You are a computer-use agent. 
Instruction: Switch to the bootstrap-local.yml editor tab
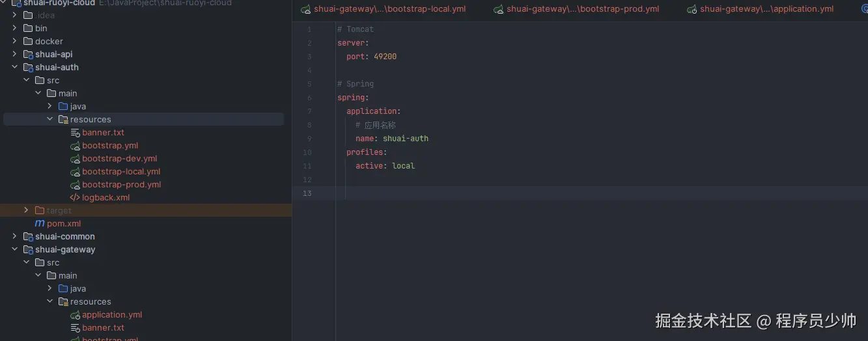point(389,9)
